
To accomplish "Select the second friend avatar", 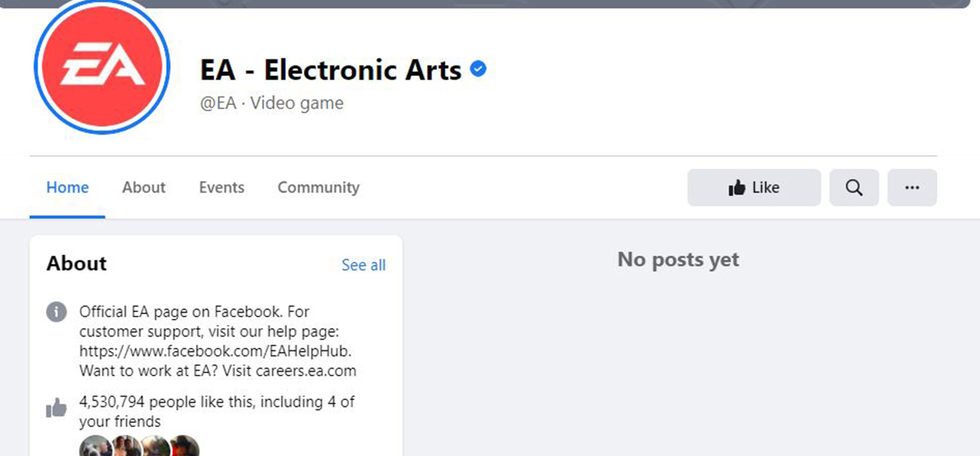I will point(126,448).
